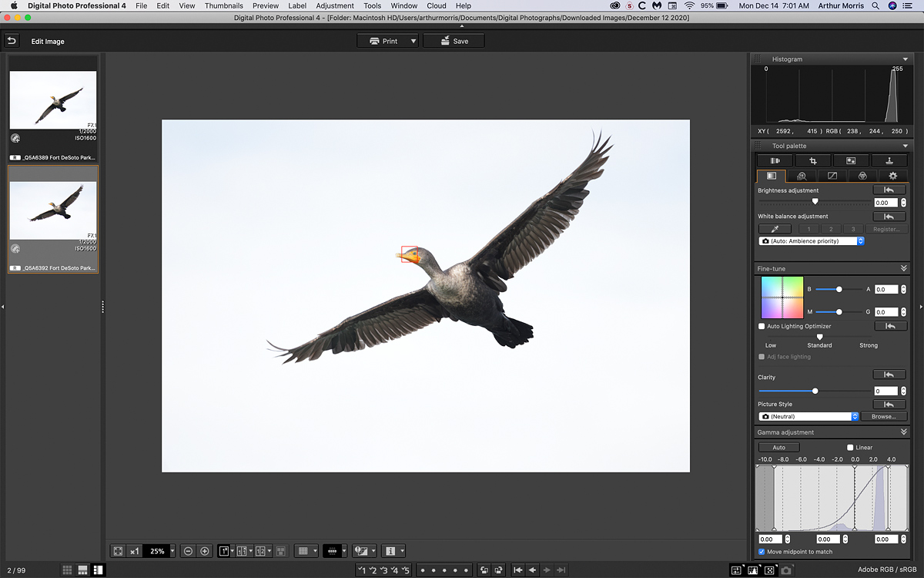Switch to the detail magnifier adjustment tab
Image resolution: width=924 pixels, height=578 pixels.
coord(802,176)
